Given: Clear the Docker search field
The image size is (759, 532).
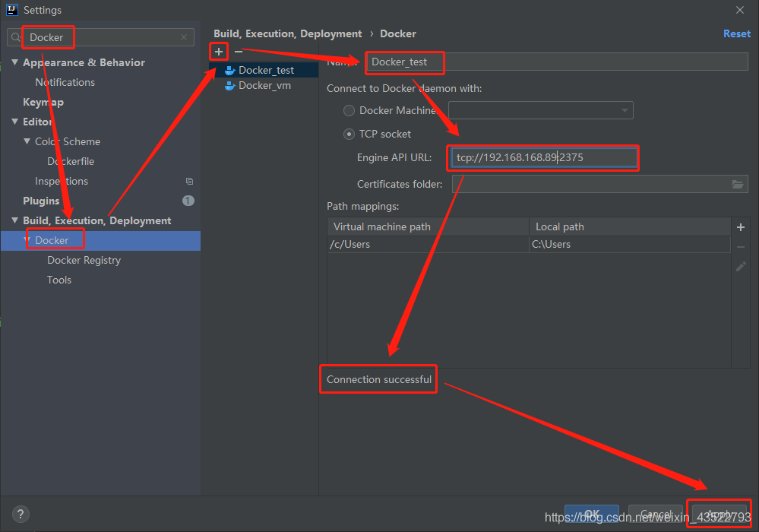Looking at the screenshot, I should (184, 37).
